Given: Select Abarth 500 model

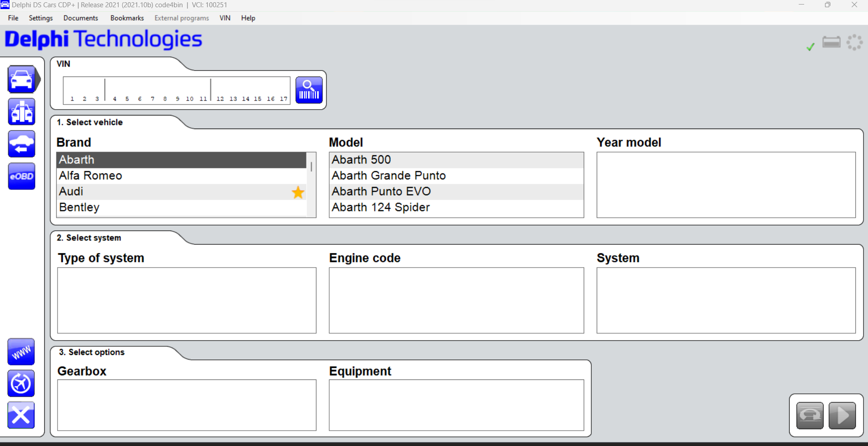Looking at the screenshot, I should pyautogui.click(x=456, y=160).
